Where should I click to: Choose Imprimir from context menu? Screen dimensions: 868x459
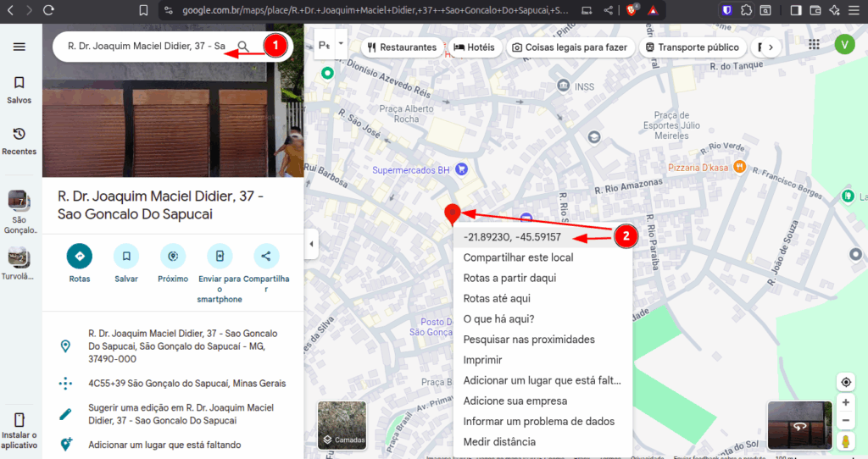(x=542, y=360)
